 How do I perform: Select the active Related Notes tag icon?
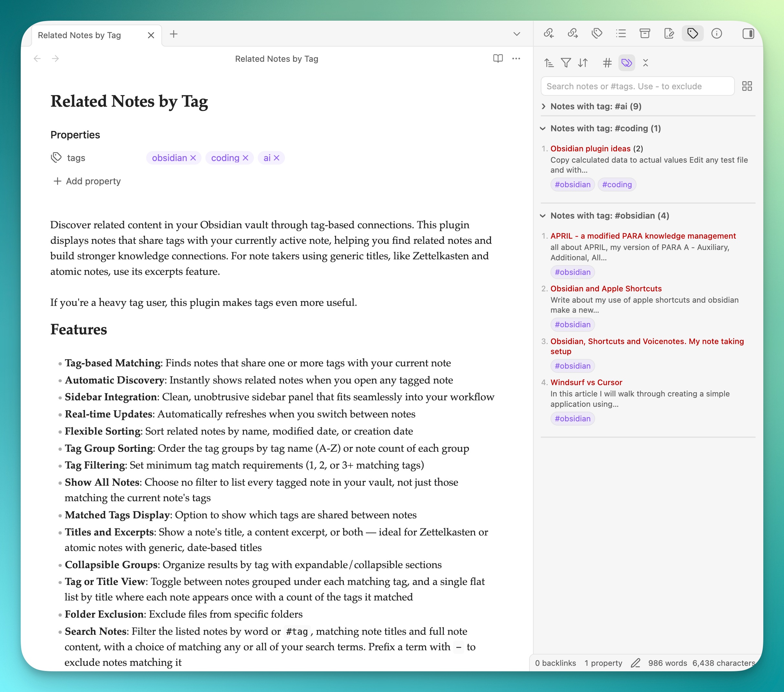coord(693,34)
